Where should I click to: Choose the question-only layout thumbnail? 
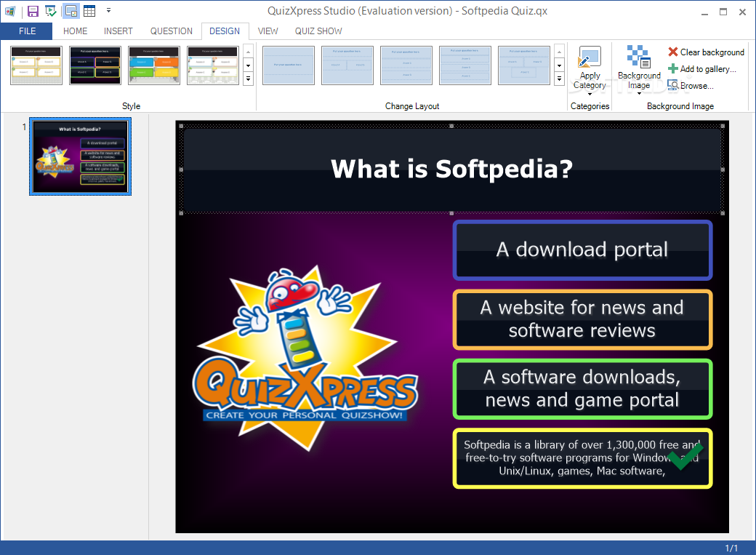pos(289,65)
